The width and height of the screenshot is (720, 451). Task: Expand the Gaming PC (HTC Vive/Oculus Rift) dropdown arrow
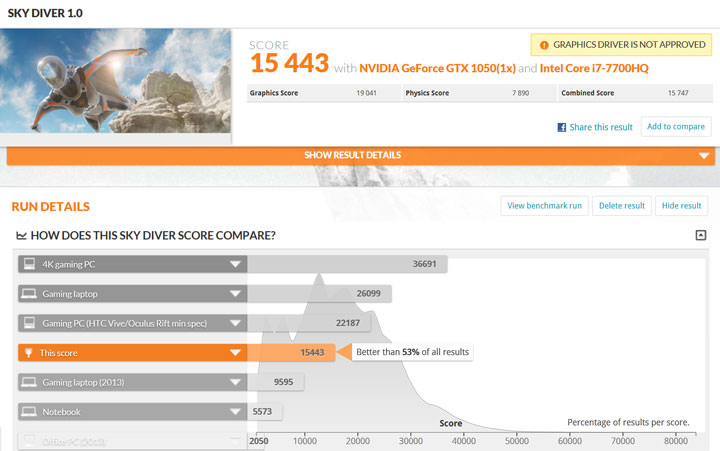[235, 324]
